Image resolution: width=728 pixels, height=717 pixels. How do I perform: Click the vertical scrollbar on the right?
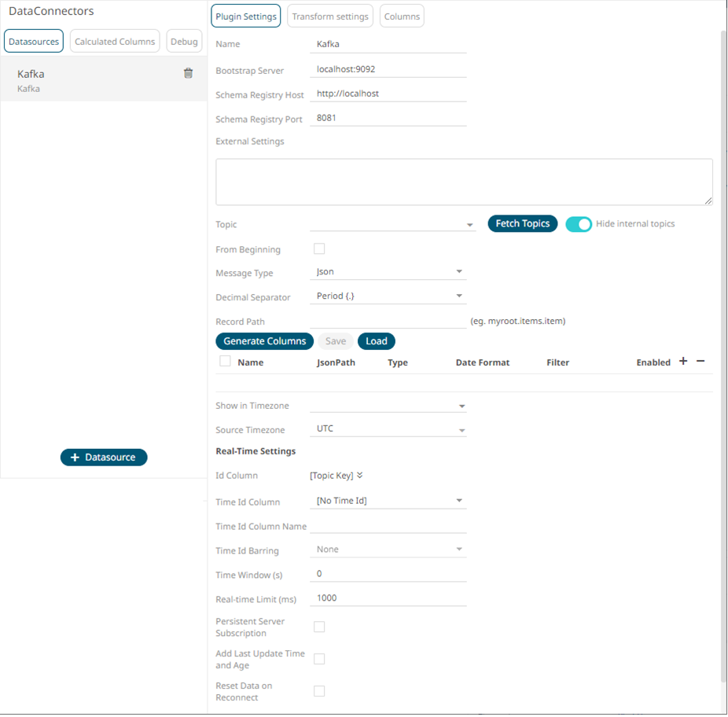coord(724,358)
